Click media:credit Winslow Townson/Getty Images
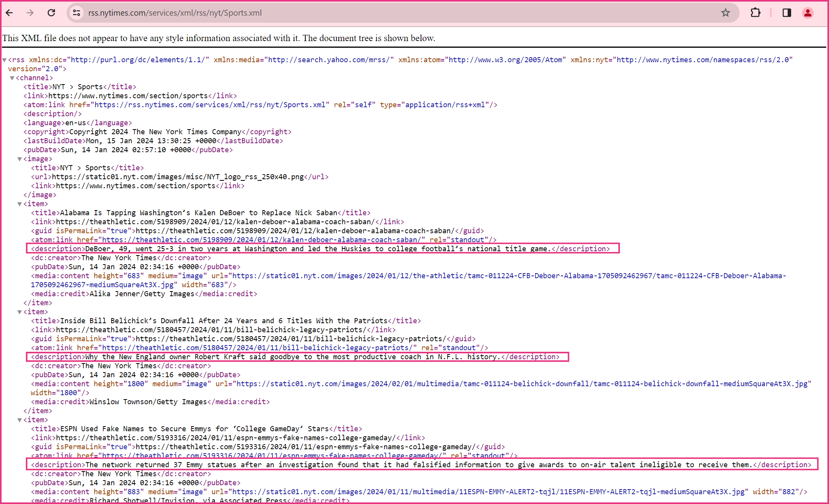 pos(150,402)
